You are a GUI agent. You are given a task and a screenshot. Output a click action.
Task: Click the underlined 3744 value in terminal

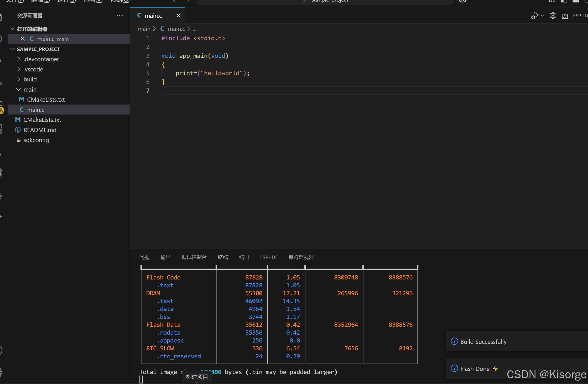pyautogui.click(x=256, y=317)
